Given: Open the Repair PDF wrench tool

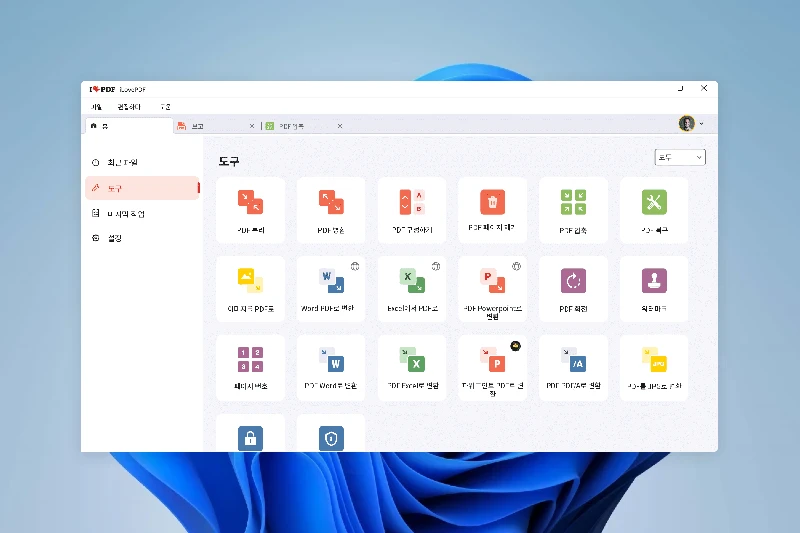Looking at the screenshot, I should click(654, 211).
